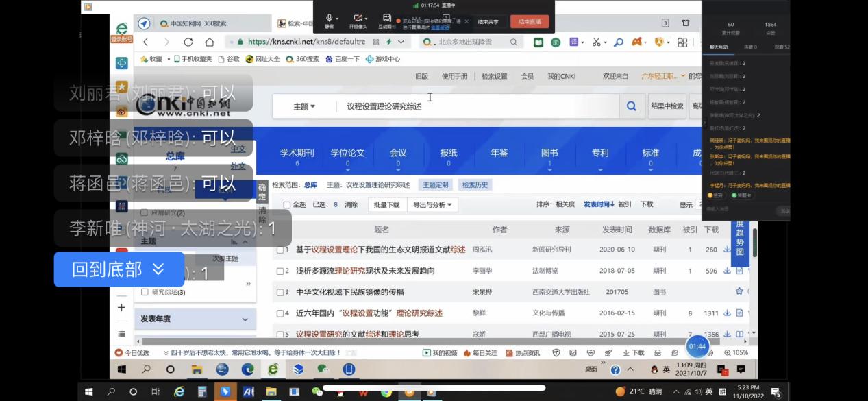Image resolution: width=868 pixels, height=401 pixels.
Task: Tick the 研究综述(3) filter checkbox
Action: 145,292
